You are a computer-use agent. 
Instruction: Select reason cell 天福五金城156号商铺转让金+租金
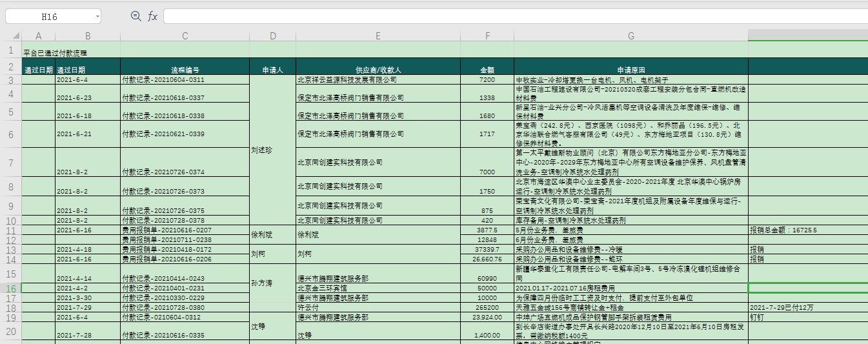[631, 308]
